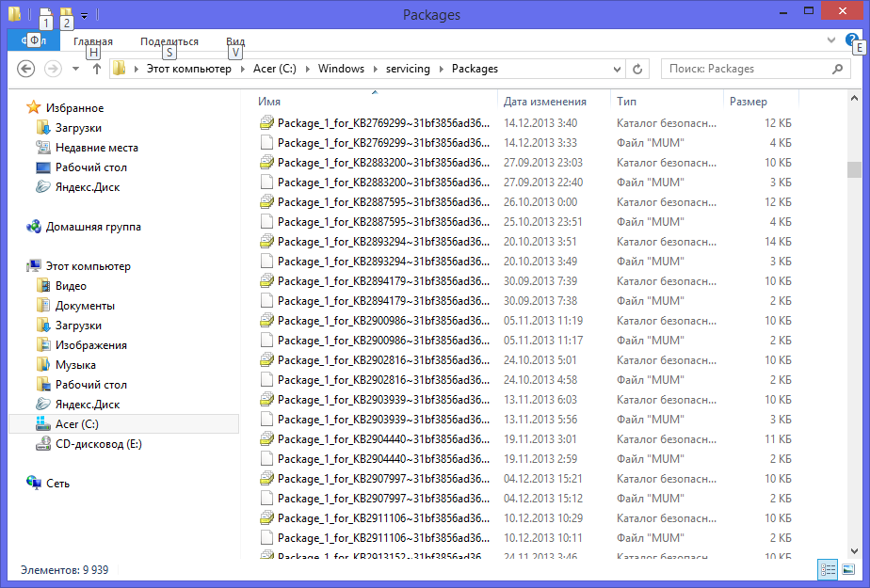The width and height of the screenshot is (870, 588).
Task: Expand the ribbon with chevron
Action: (x=831, y=40)
